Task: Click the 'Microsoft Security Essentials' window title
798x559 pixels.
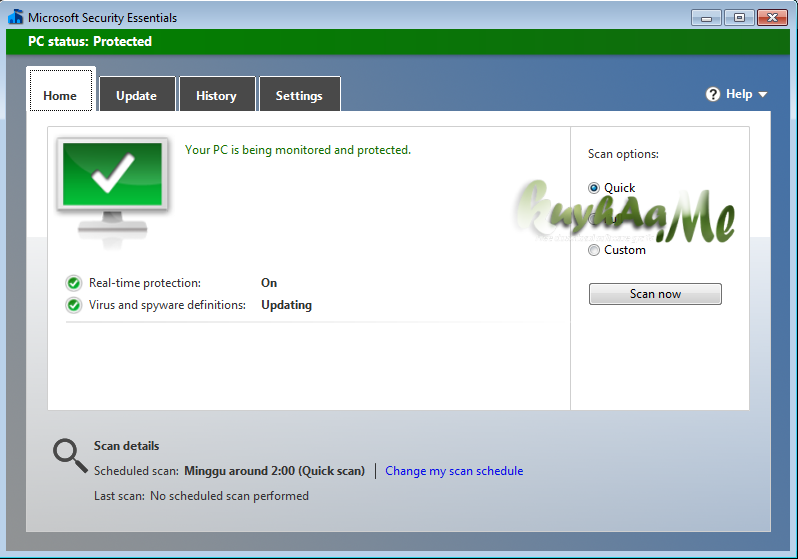Action: 102,18
